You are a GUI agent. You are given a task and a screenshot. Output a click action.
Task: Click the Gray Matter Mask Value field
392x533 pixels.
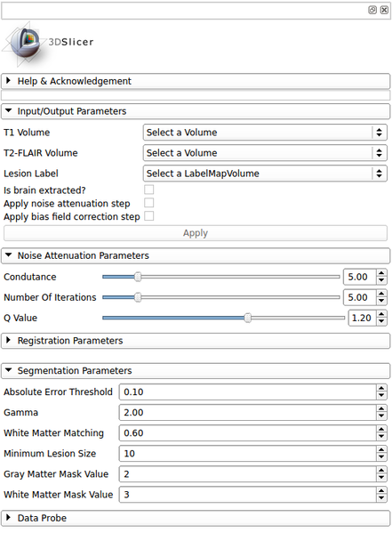[x=248, y=474]
